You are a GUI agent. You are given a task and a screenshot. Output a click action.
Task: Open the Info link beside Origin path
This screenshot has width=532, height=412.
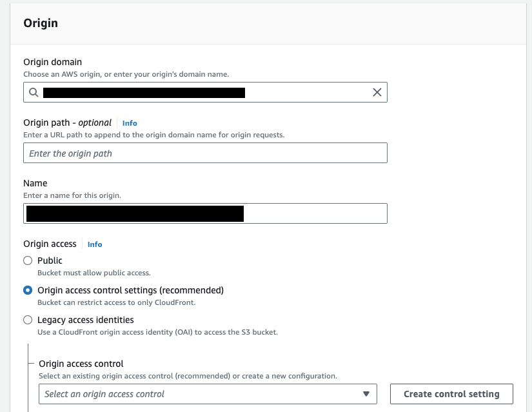[x=129, y=123]
